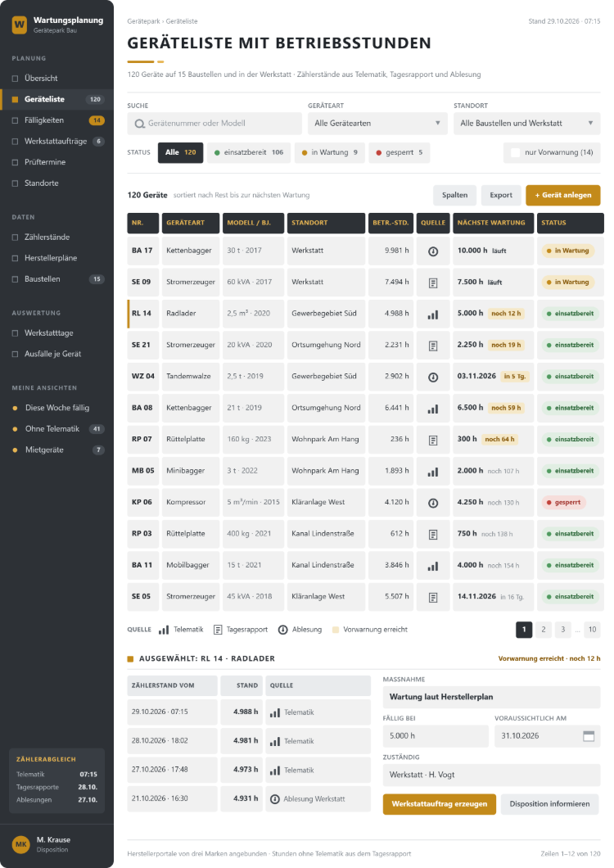The width and height of the screenshot is (614, 868).
Task: Click the Fällig bei 5.000 h field
Action: (436, 736)
